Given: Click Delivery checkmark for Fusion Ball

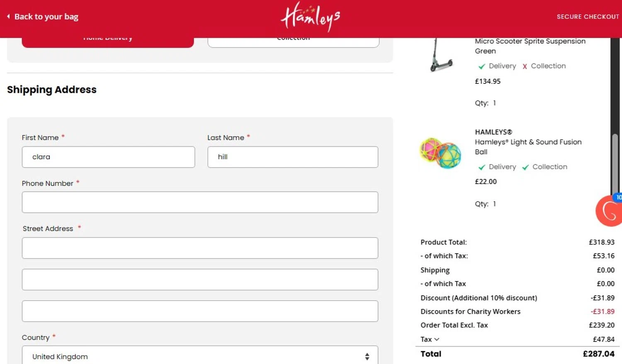Looking at the screenshot, I should click(481, 167).
